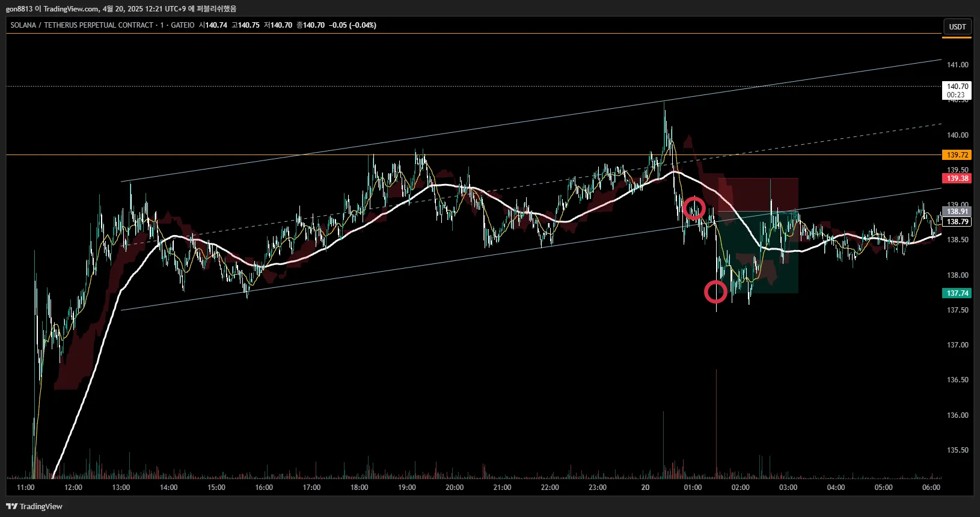Click the 20:00 time axis label
Image resolution: width=980 pixels, height=517 pixels.
(x=455, y=488)
